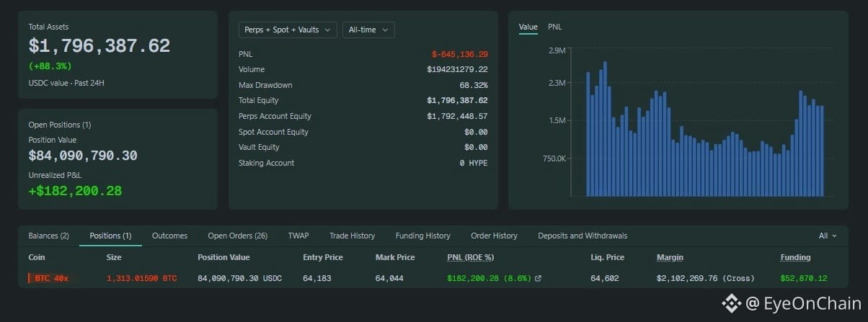Click the position size 1,313.01590 BTC

pyautogui.click(x=141, y=278)
